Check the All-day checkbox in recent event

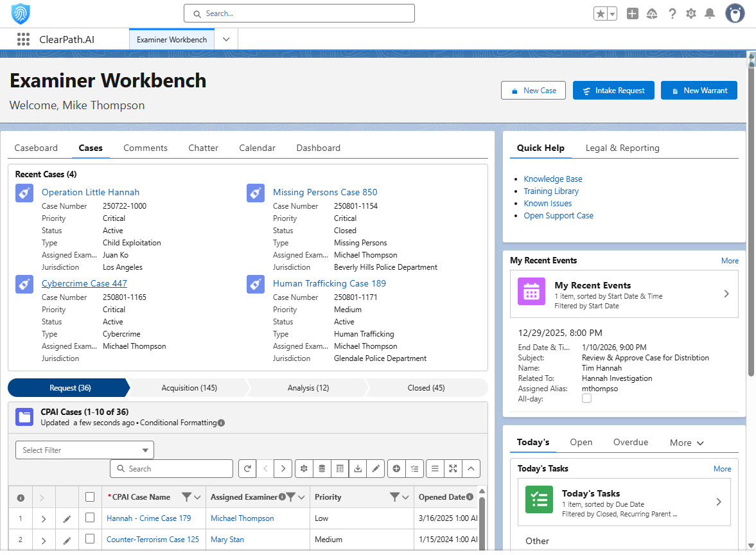(x=586, y=398)
